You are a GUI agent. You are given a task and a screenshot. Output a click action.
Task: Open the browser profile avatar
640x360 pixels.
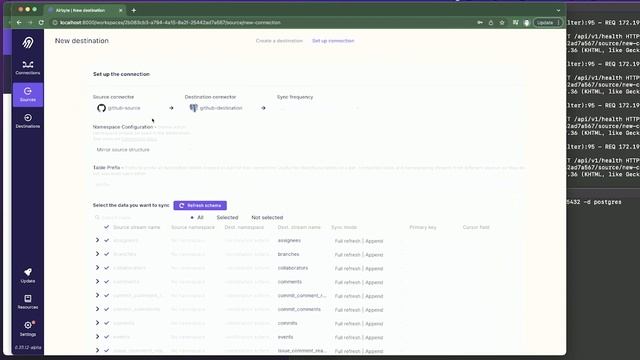coord(527,22)
